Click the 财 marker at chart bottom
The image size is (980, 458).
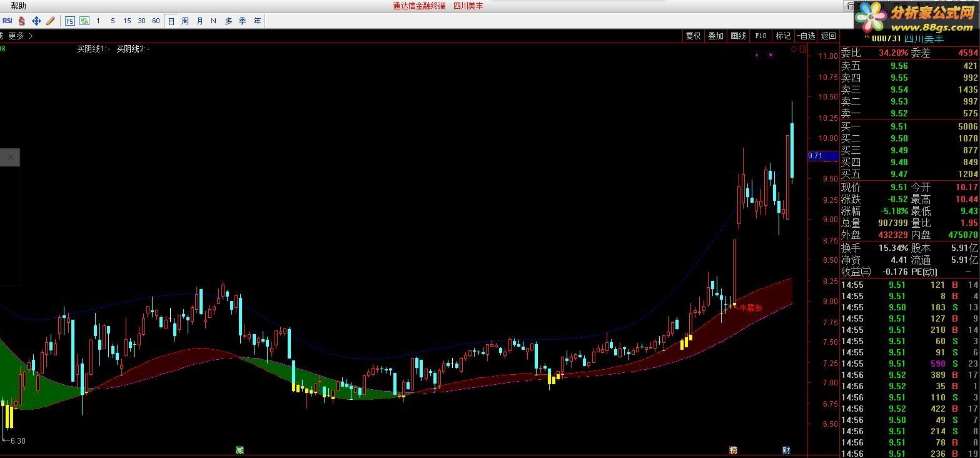tap(786, 450)
